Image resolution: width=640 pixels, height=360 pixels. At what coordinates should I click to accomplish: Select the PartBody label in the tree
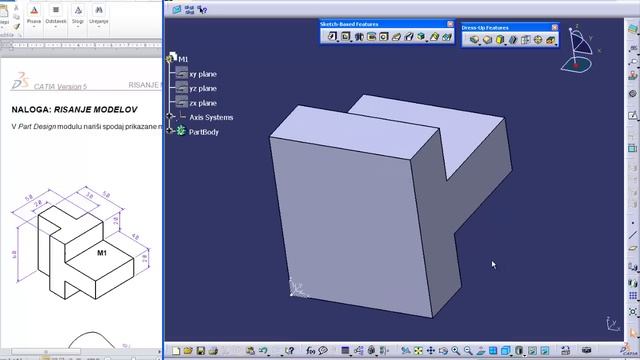[204, 132]
